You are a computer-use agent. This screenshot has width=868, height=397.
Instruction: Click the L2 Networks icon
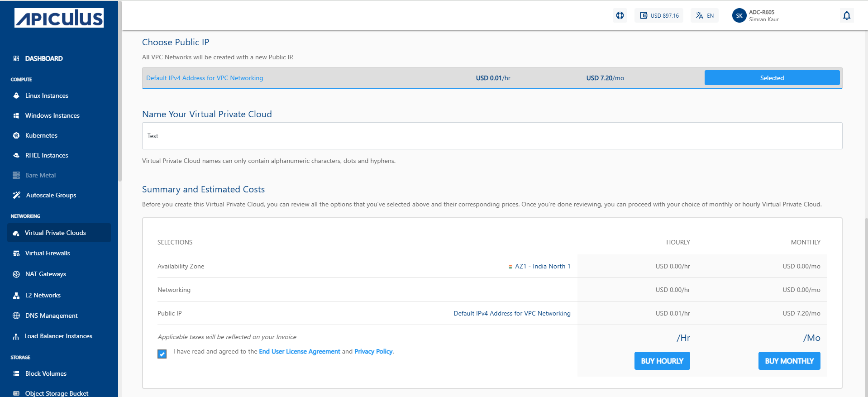coord(16,296)
